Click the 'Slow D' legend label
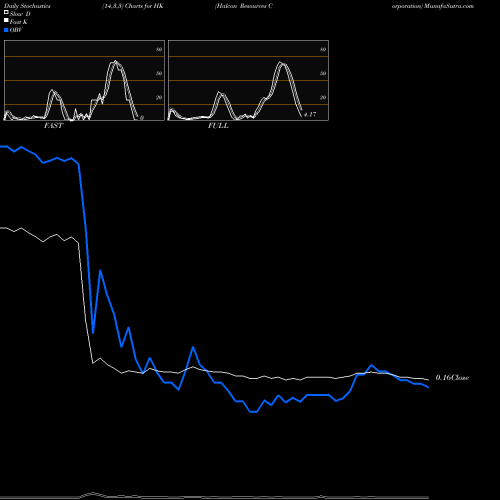Image resolution: width=500 pixels, height=500 pixels. tap(20, 14)
